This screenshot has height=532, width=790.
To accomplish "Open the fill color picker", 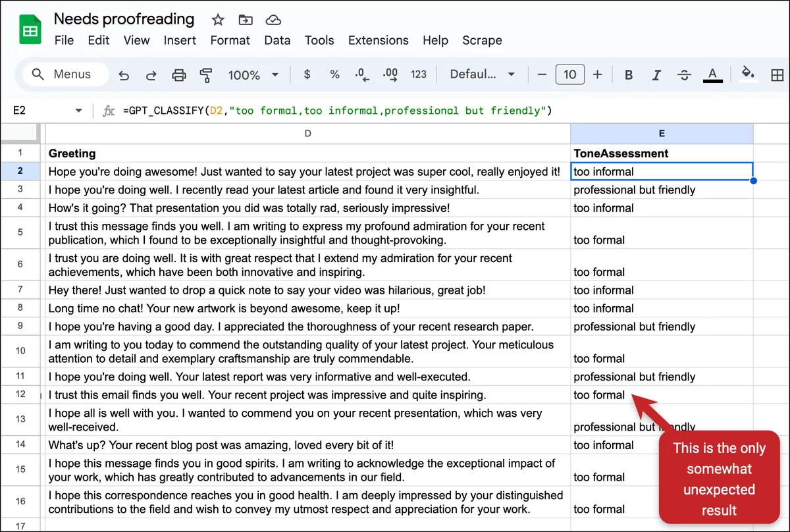I will [748, 74].
